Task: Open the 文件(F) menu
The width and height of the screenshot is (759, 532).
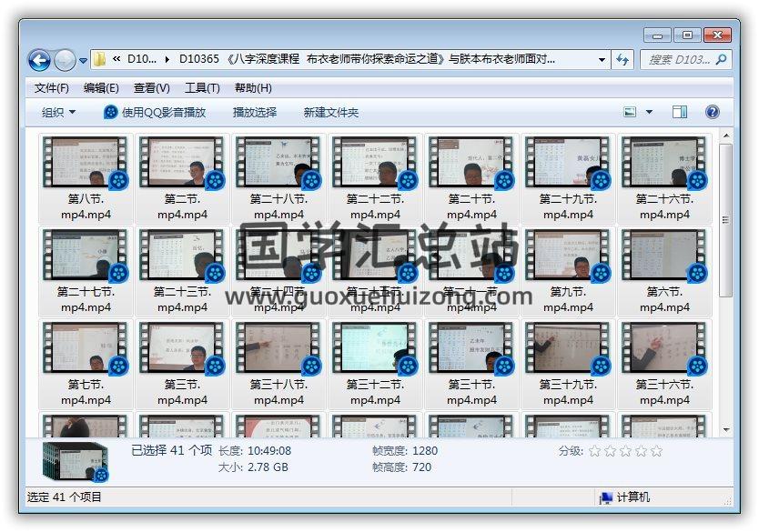Action: click(52, 88)
